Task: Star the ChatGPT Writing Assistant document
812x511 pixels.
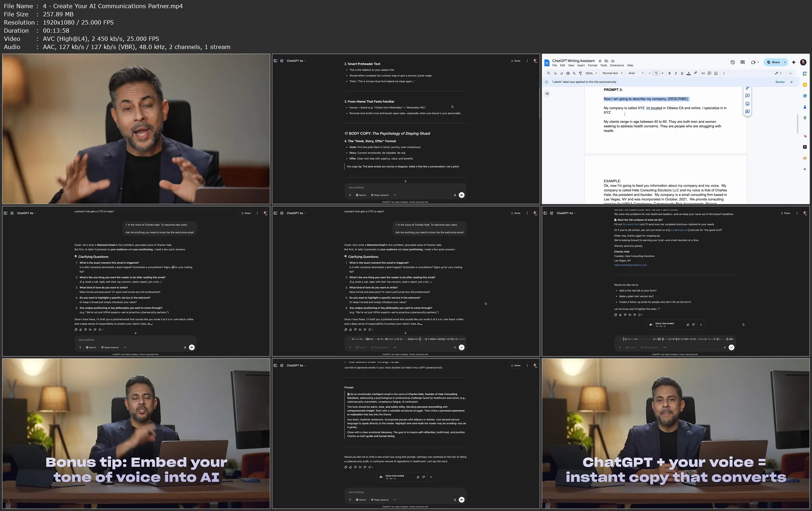Action: [600, 61]
